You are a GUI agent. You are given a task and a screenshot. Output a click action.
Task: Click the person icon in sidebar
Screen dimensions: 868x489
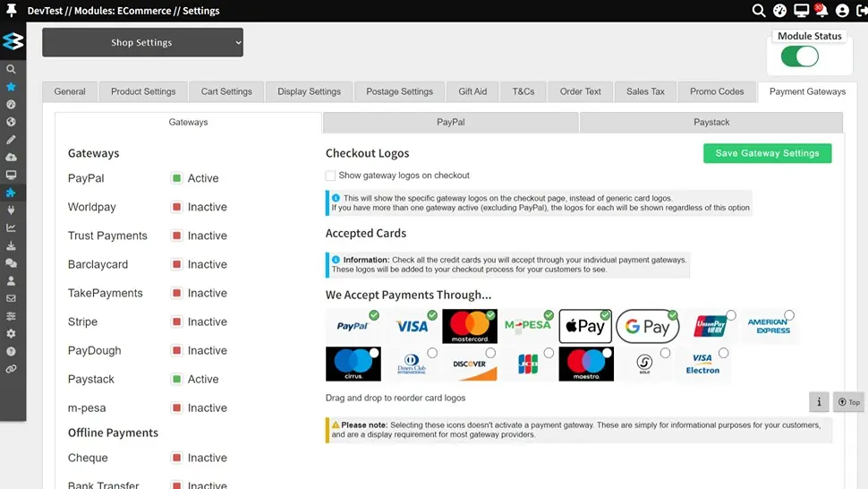11,281
